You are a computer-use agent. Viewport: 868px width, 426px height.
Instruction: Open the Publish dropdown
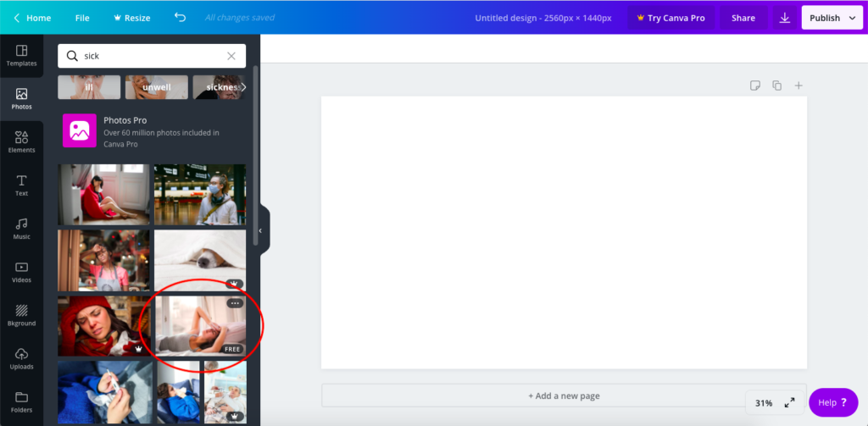[x=832, y=18]
